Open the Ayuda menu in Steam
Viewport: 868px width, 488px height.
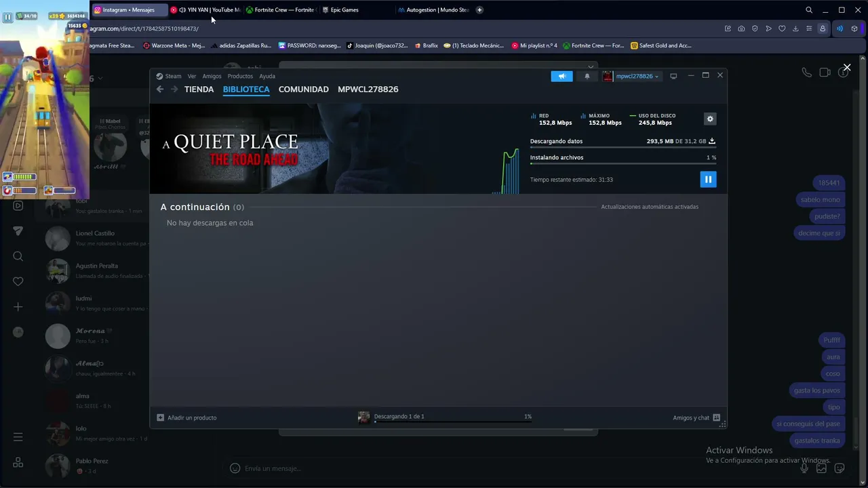pyautogui.click(x=267, y=77)
